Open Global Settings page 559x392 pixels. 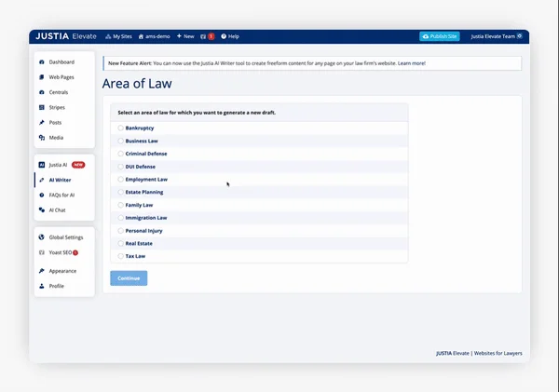pyautogui.click(x=66, y=237)
